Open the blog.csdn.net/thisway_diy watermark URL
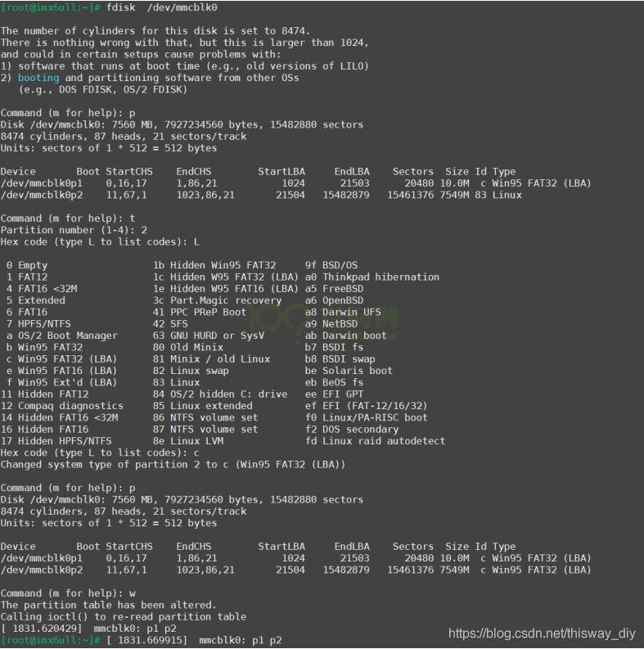The image size is (644, 649). tap(542, 633)
